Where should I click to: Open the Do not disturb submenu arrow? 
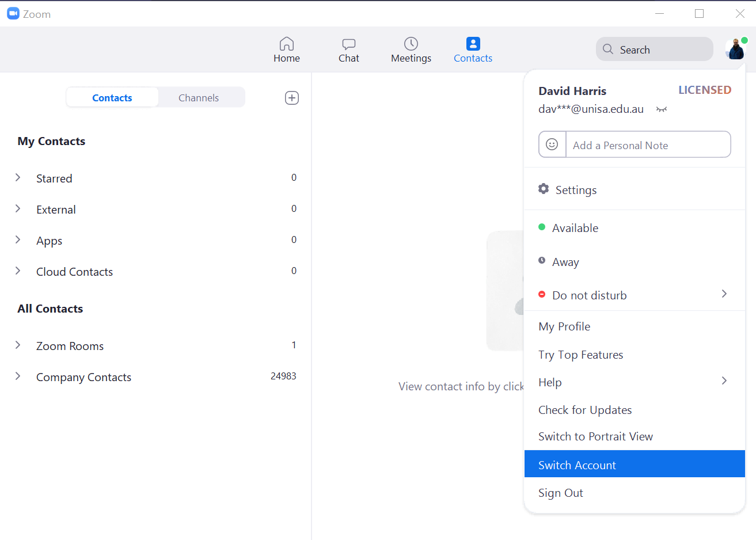click(x=724, y=294)
